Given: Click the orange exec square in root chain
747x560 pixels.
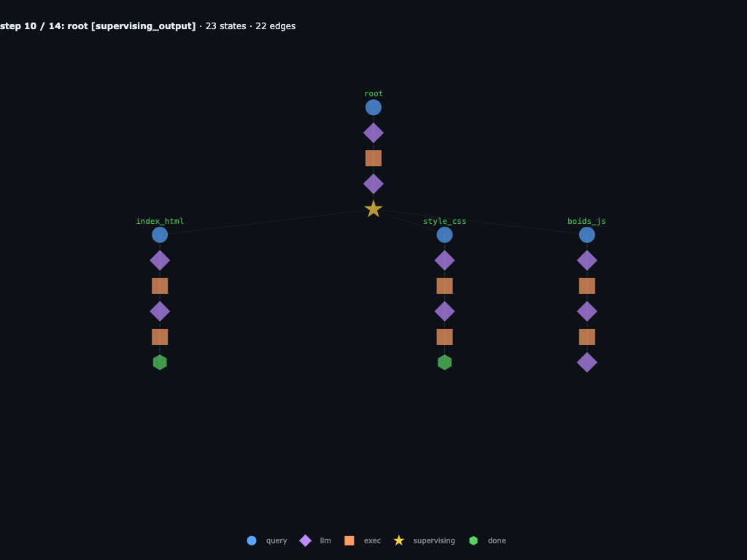Looking at the screenshot, I should [373, 158].
